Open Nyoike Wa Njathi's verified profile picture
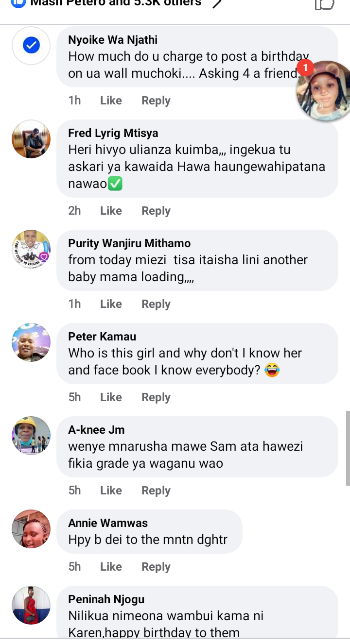The image size is (350, 644). tap(31, 46)
